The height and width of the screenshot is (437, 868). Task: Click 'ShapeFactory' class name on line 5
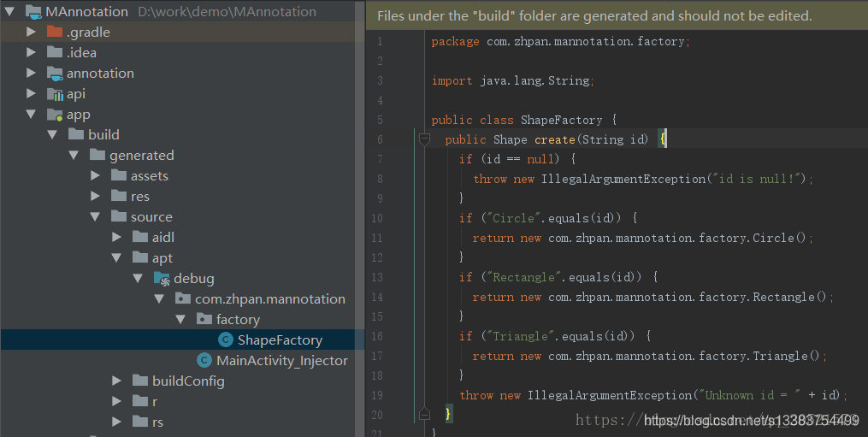click(561, 121)
